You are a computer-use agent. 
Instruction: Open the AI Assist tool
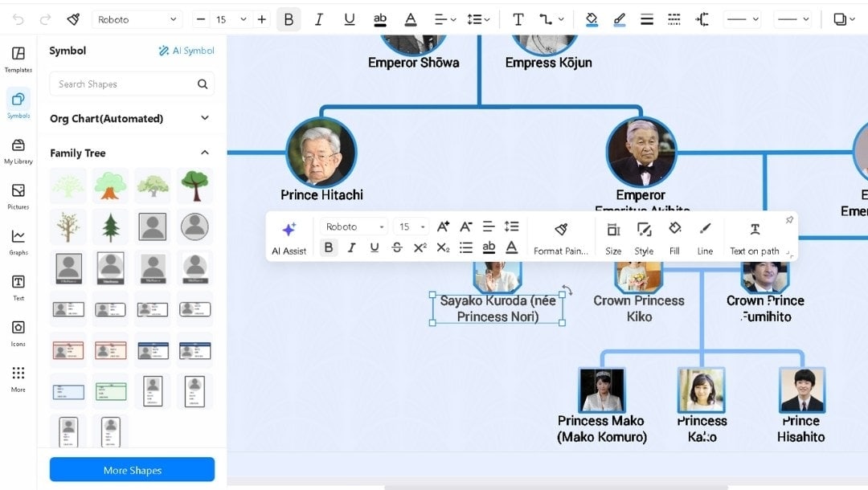pyautogui.click(x=289, y=237)
